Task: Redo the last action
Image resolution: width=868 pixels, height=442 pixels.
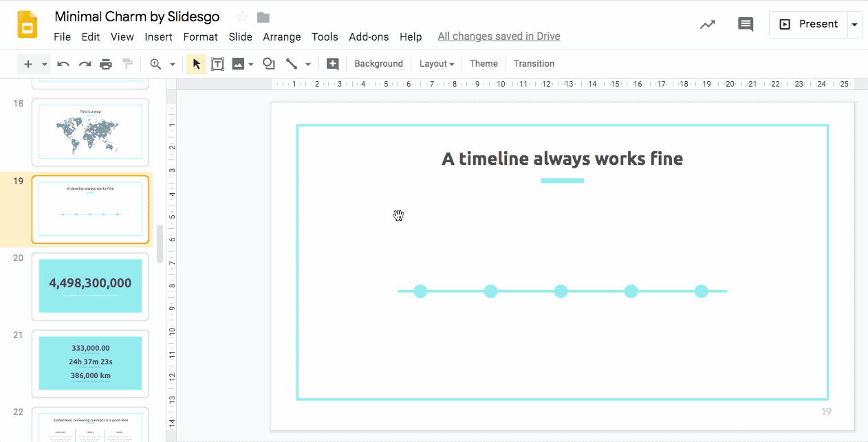Action: 85,64
